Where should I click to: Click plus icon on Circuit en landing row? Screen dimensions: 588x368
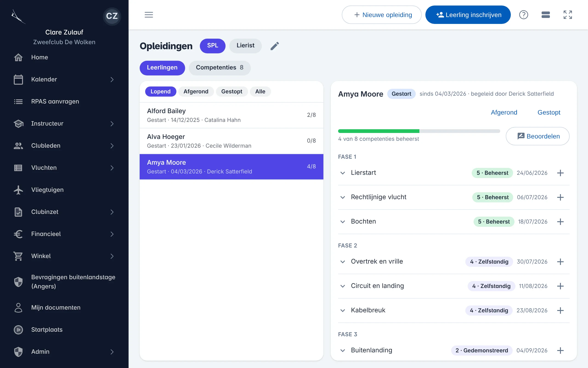coord(560,286)
